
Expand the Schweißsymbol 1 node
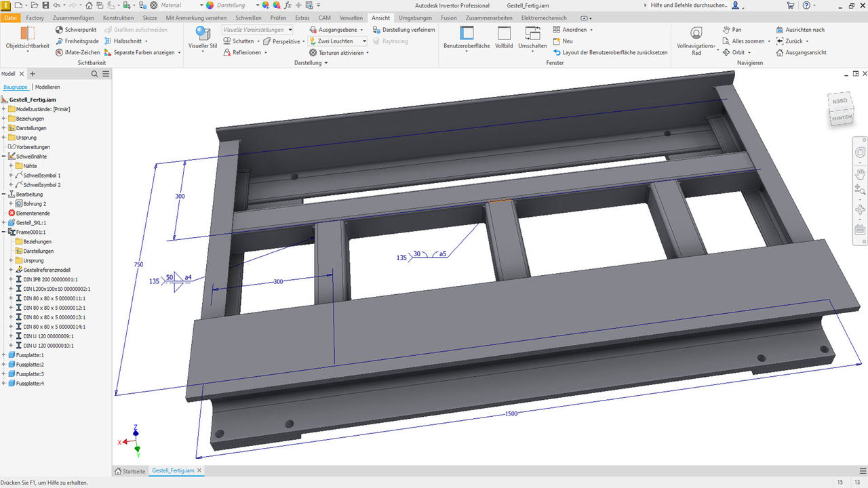11,176
